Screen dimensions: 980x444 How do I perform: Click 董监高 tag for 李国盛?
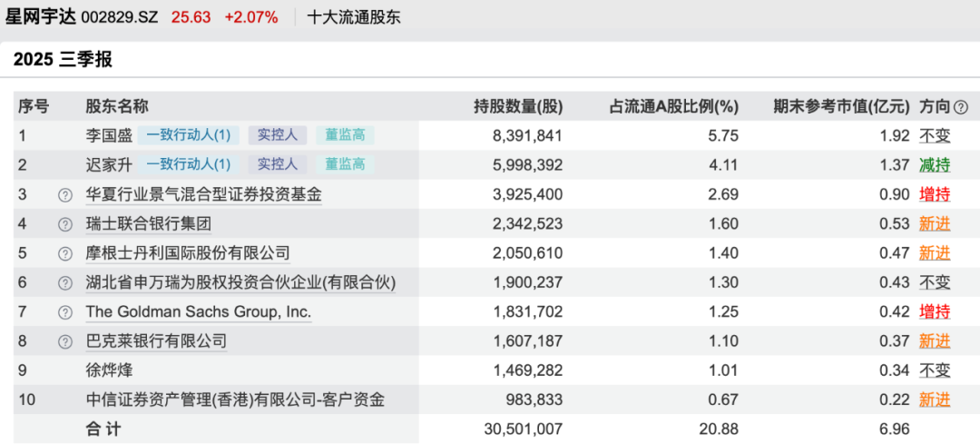345,135
